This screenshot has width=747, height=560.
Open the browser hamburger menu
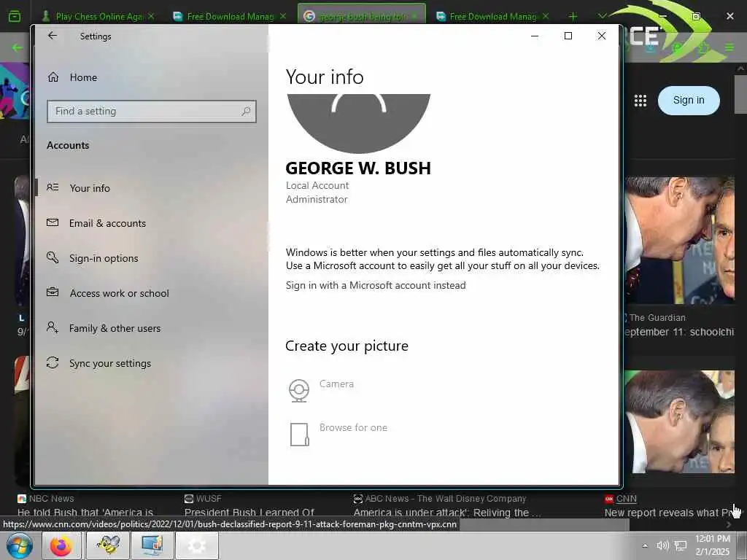[729, 47]
